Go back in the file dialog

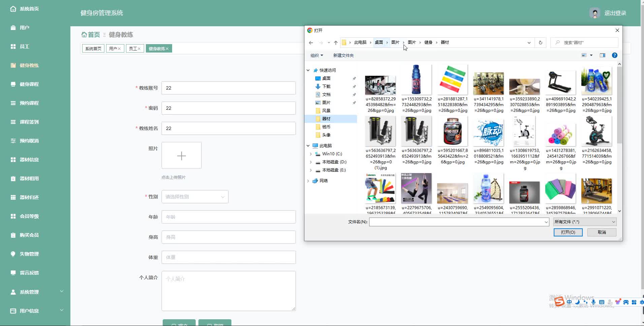(x=311, y=43)
